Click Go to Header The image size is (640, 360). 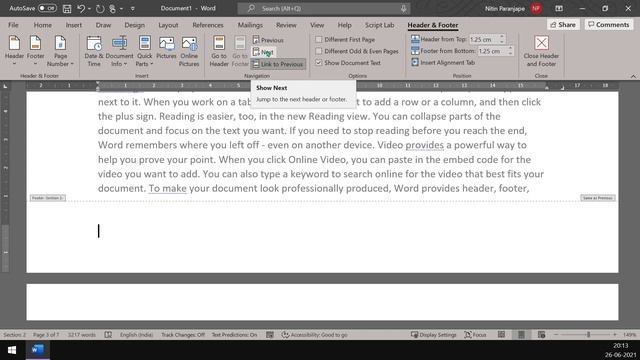coord(219,51)
